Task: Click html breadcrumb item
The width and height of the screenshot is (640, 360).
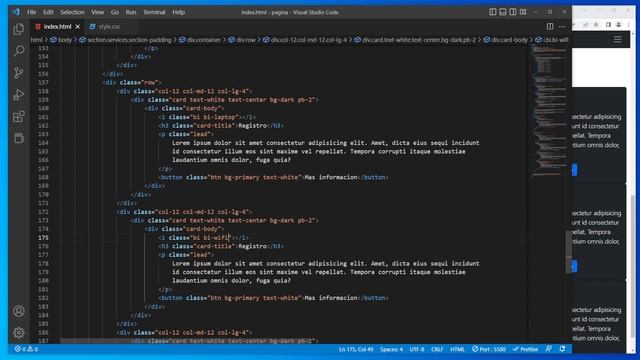Action: pyautogui.click(x=37, y=40)
